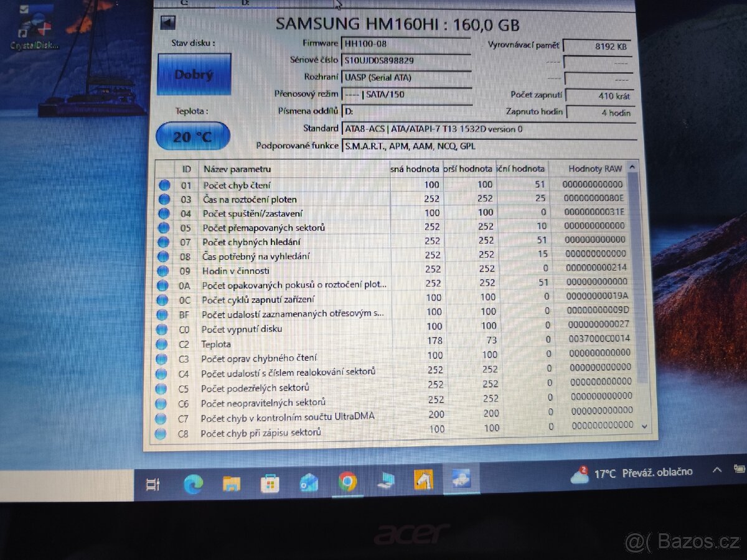747x560 pixels.
Task: Open the CrystalDisk desktop shortcut
Action: coord(34,27)
